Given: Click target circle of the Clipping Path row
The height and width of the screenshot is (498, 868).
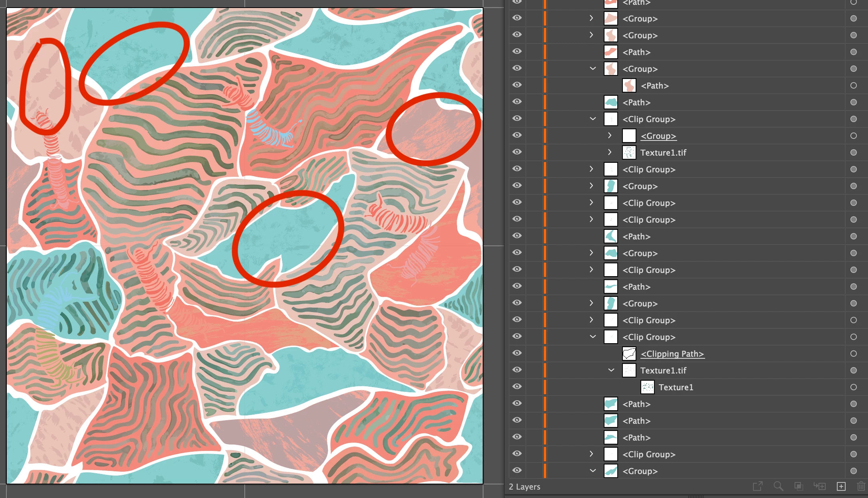Looking at the screenshot, I should 853,354.
